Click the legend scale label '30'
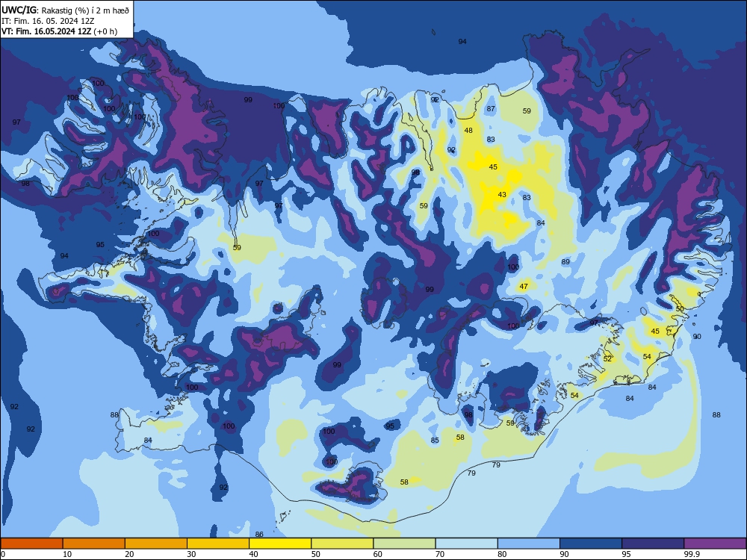Viewport: 747px width, 560px height. (x=191, y=554)
